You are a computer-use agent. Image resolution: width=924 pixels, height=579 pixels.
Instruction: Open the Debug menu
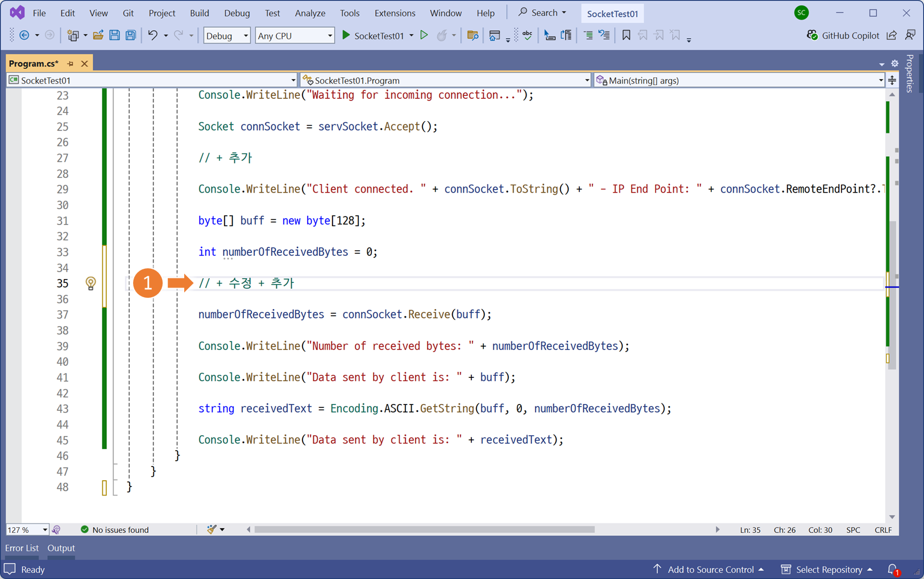[x=237, y=13]
